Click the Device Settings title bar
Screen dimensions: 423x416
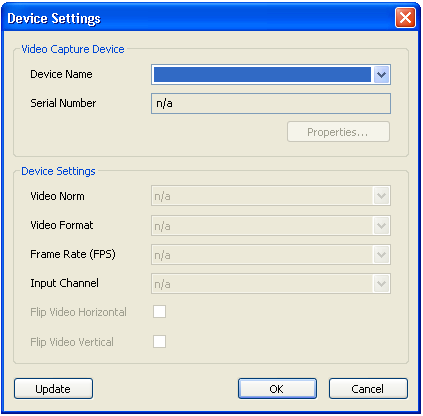pos(200,18)
